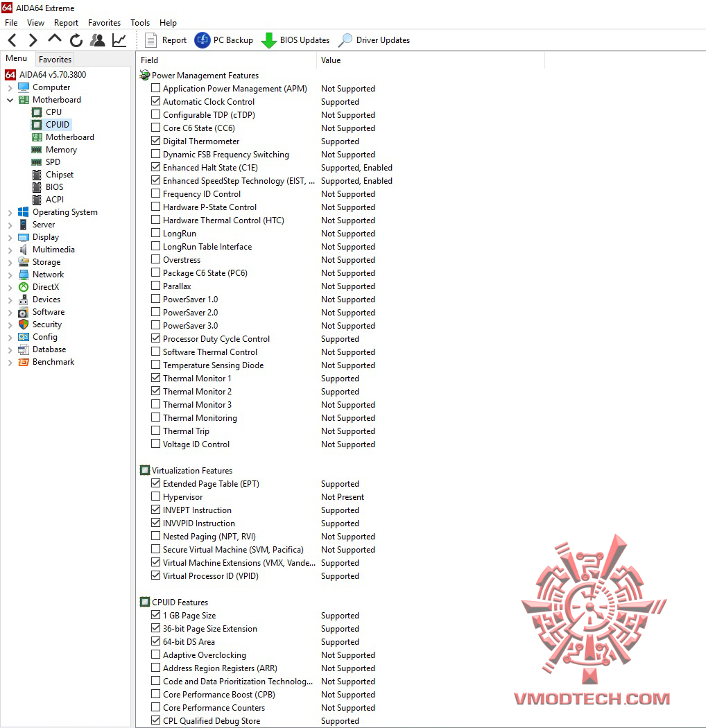The height and width of the screenshot is (728, 706).
Task: Click the Driver Updates toolbar label
Action: (384, 40)
